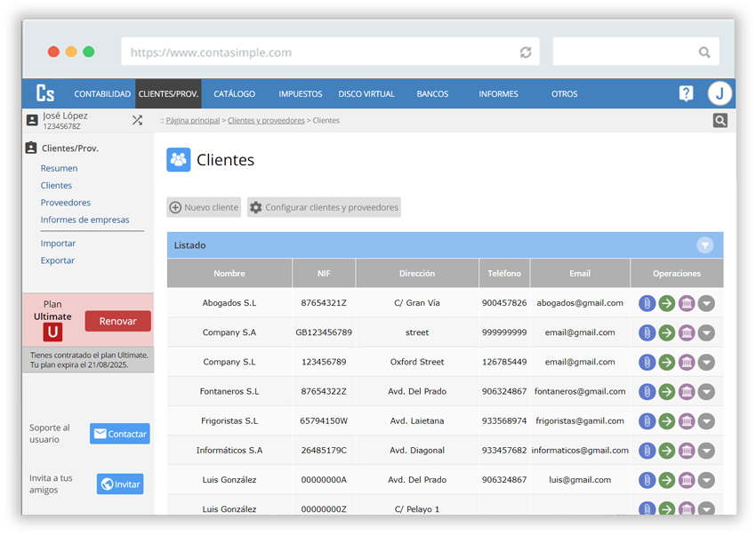Open the gray dropdown for Company S.A row
This screenshot has height=536, width=756.
tap(706, 332)
